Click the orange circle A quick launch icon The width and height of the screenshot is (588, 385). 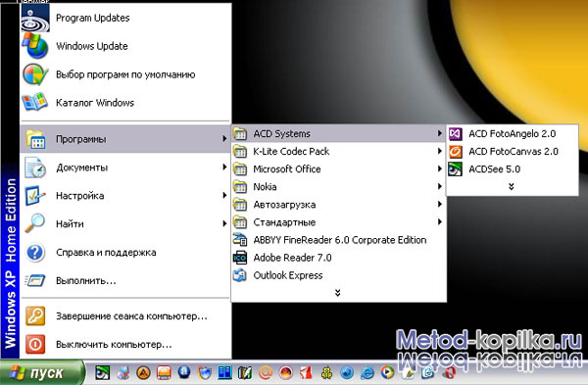click(x=143, y=372)
